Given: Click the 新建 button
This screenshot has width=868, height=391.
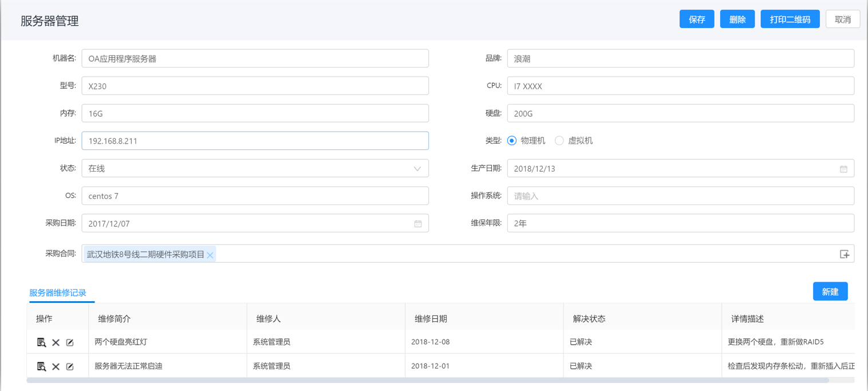Looking at the screenshot, I should pyautogui.click(x=830, y=292).
